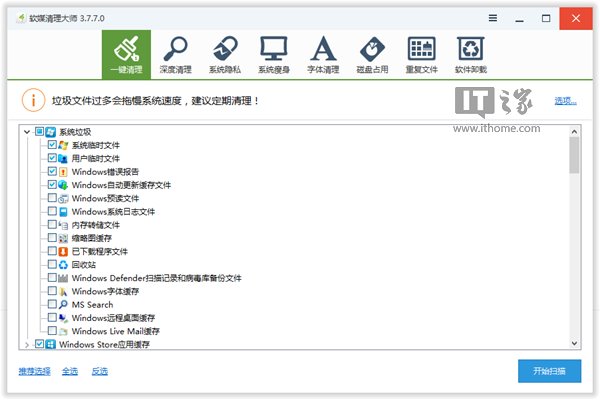Switch to 系统隐私 eraser tab
This screenshot has width=600, height=400.
pos(225,55)
